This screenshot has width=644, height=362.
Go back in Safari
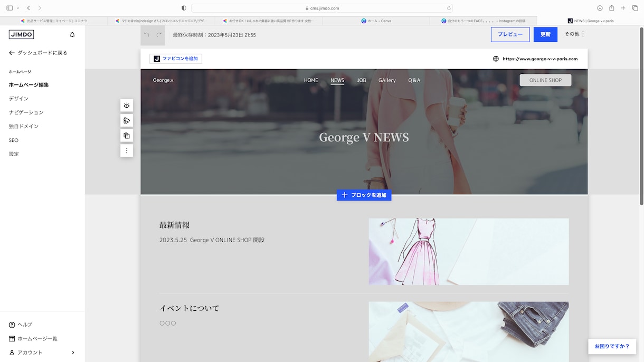click(x=29, y=8)
